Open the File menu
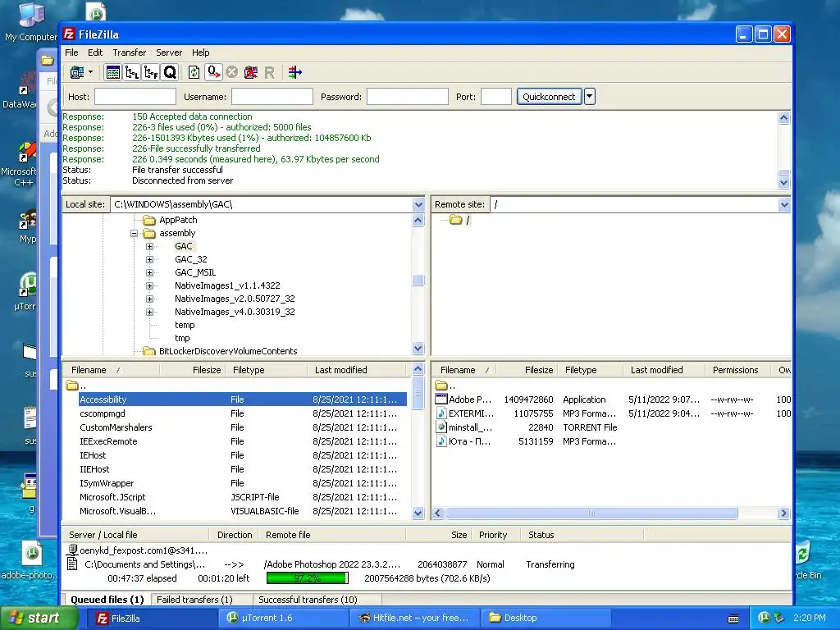The height and width of the screenshot is (630, 840). pyautogui.click(x=71, y=52)
